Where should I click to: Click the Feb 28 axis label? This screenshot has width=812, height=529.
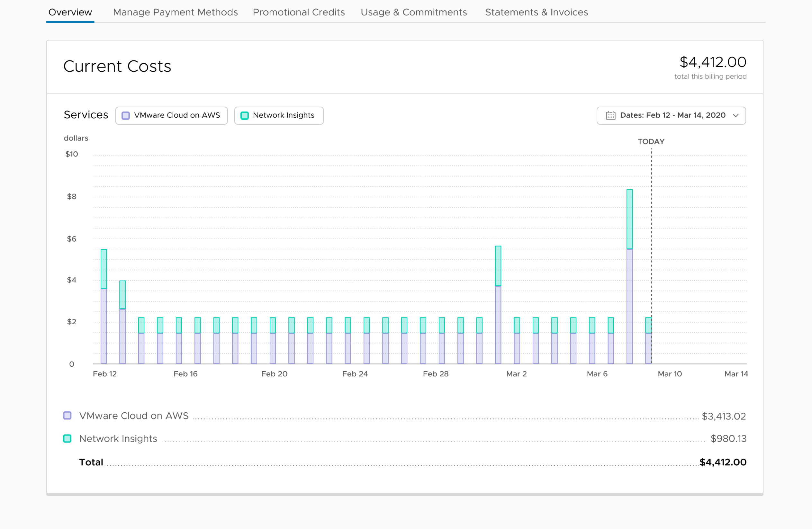pyautogui.click(x=436, y=374)
